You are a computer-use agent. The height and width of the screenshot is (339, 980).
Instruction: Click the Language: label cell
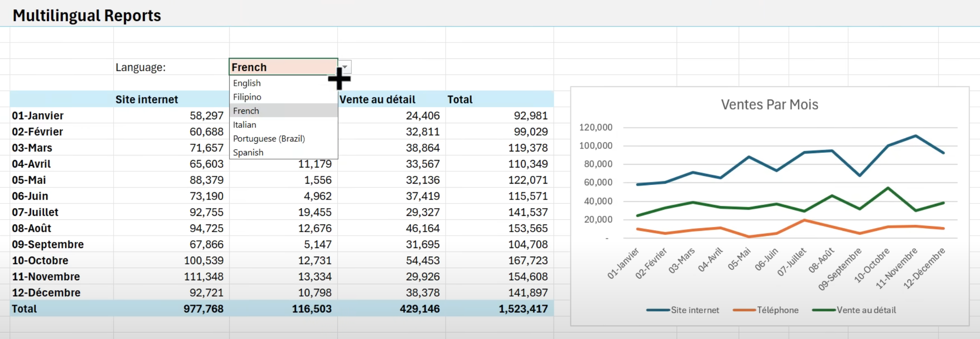tap(141, 67)
